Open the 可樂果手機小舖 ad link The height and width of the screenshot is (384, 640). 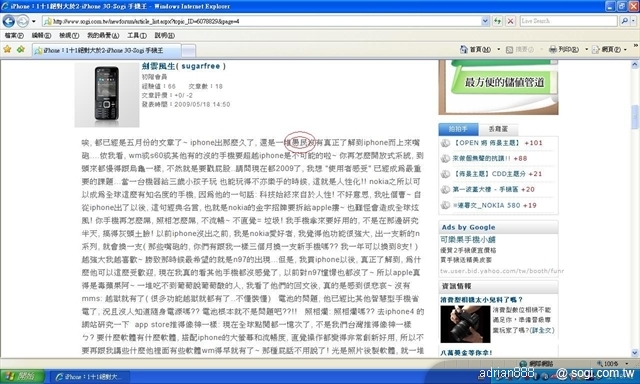[468, 240]
